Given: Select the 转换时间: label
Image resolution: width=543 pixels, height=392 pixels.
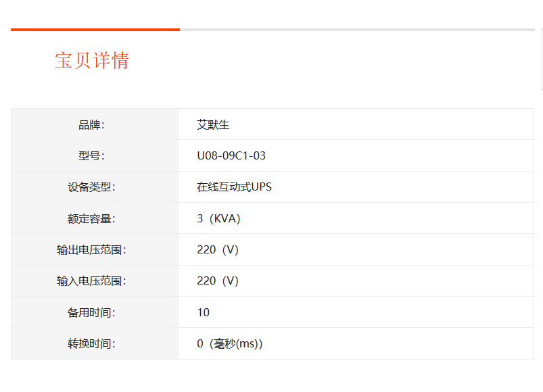Looking at the screenshot, I should (91, 343).
